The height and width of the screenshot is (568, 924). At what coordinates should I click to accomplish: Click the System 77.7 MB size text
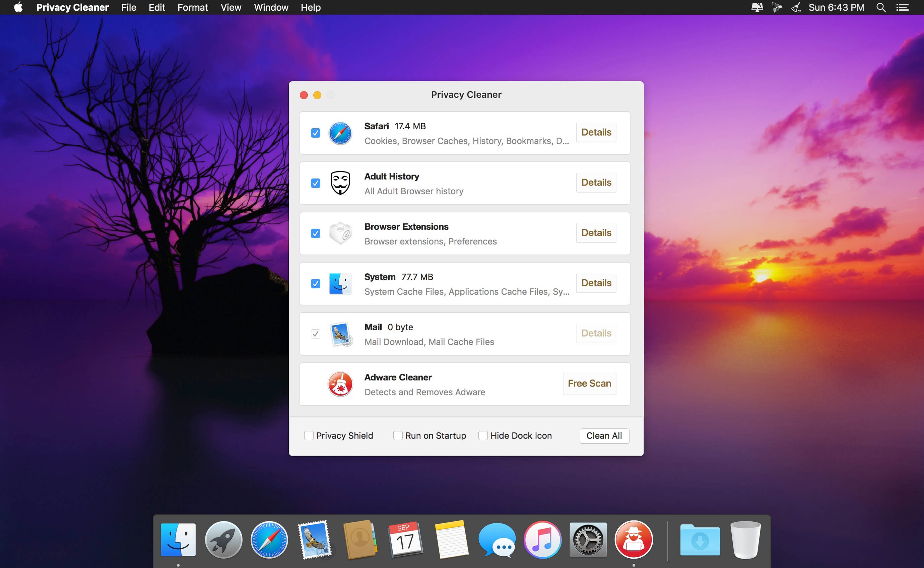click(x=417, y=277)
